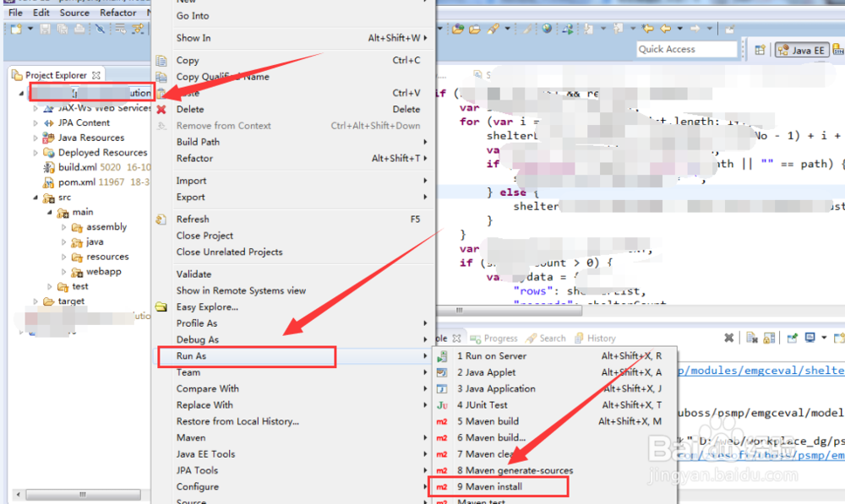Switch to the Search tab
The width and height of the screenshot is (845, 504).
coord(547,339)
